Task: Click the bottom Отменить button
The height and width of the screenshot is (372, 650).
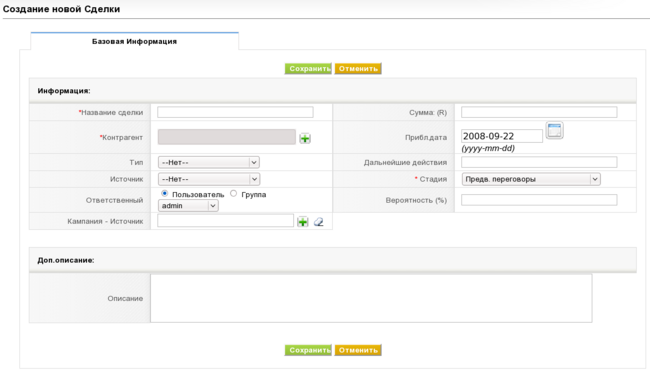Action: click(x=358, y=350)
